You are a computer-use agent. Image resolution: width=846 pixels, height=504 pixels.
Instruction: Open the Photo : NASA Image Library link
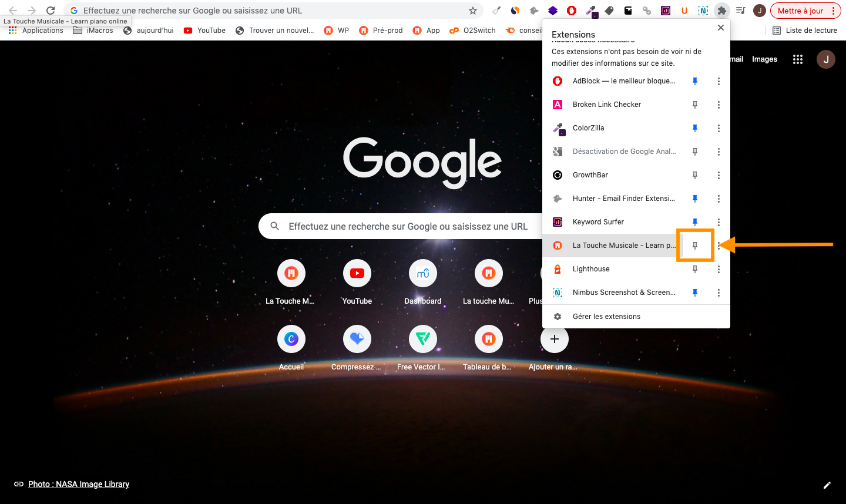[79, 485]
